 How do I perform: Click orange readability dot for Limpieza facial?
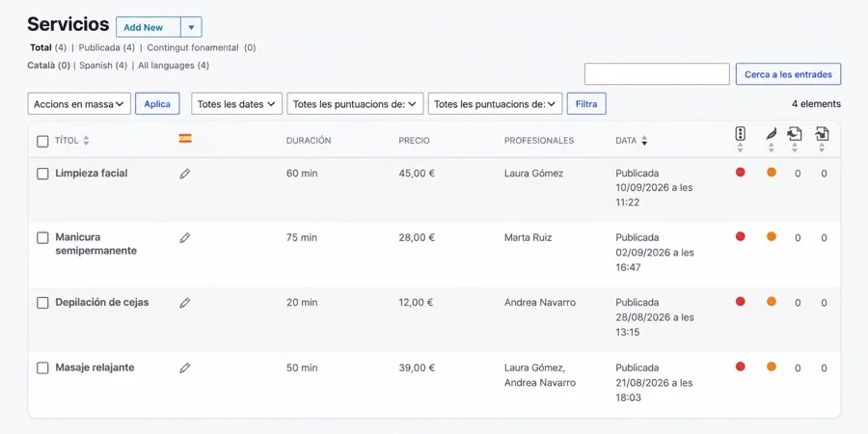point(772,173)
